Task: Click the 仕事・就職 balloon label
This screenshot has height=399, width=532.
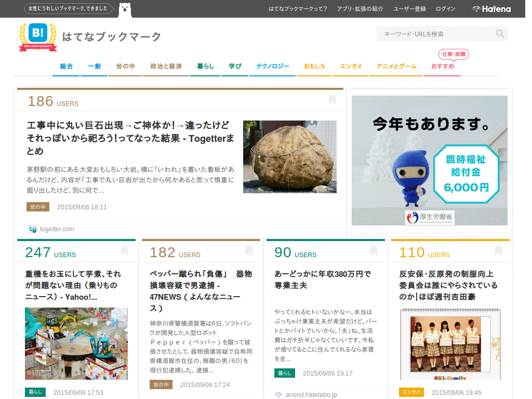Action: coord(454,54)
